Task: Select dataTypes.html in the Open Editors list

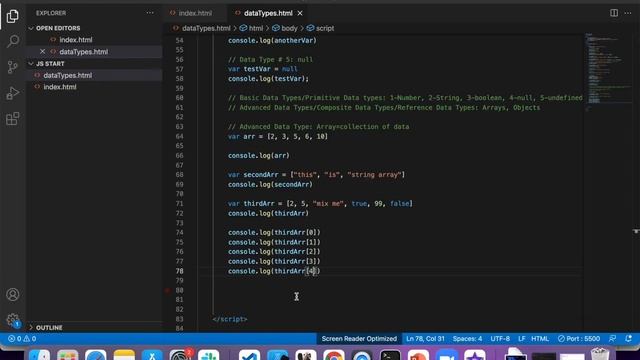Action: pyautogui.click(x=84, y=51)
